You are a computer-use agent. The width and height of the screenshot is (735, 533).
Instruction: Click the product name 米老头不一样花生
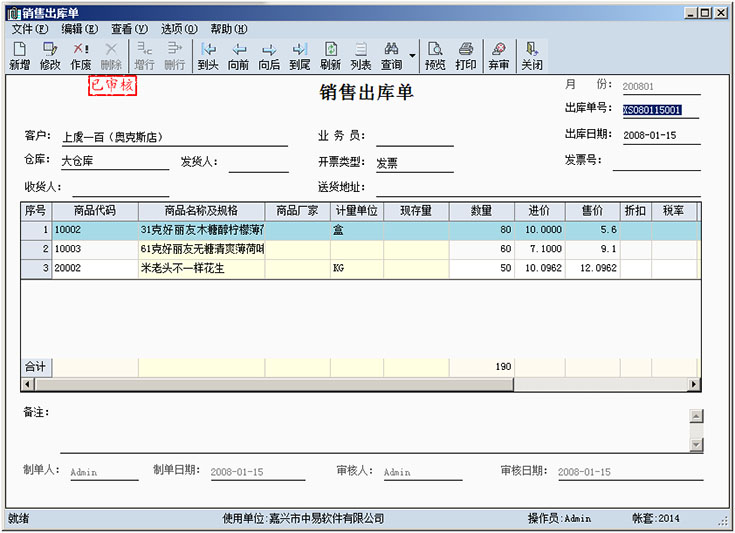(x=183, y=269)
